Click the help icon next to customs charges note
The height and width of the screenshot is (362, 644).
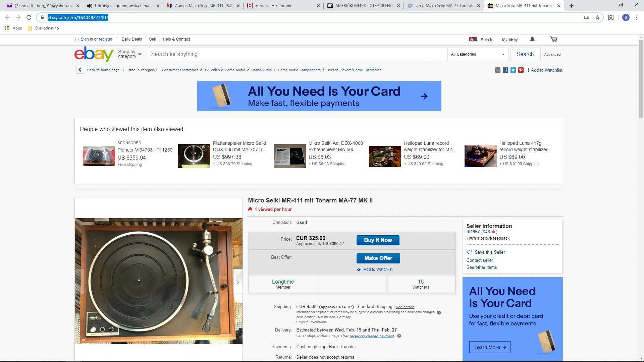tap(439, 312)
